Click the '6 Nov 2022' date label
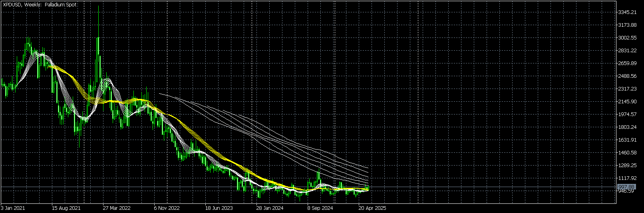The height and width of the screenshot is (213, 644). (x=167, y=208)
